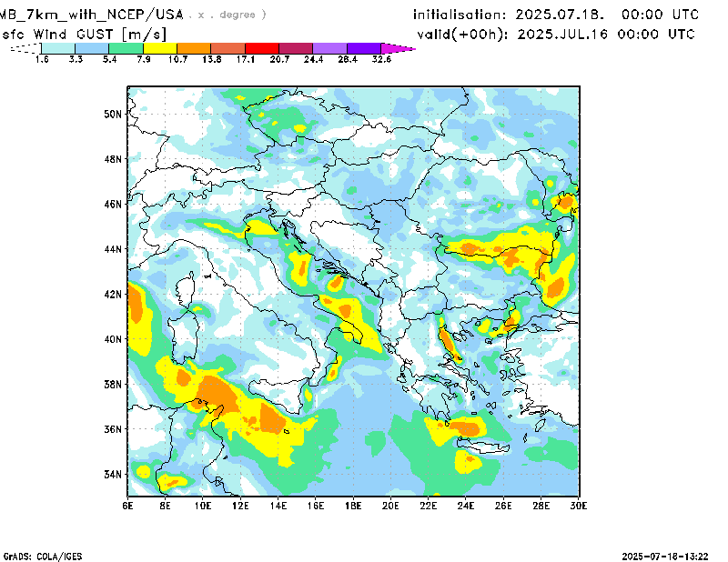Click the 28E longitude label

tap(541, 506)
